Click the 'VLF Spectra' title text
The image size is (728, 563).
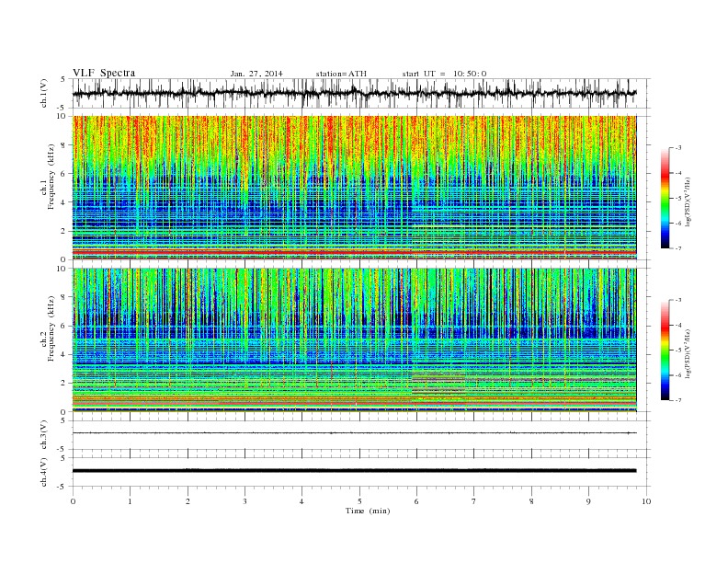pos(104,73)
